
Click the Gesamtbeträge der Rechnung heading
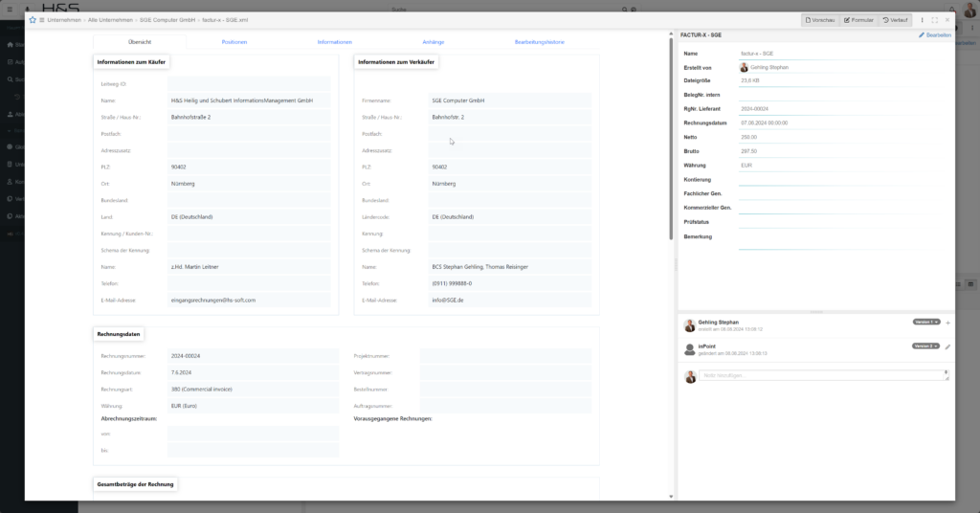(x=135, y=484)
